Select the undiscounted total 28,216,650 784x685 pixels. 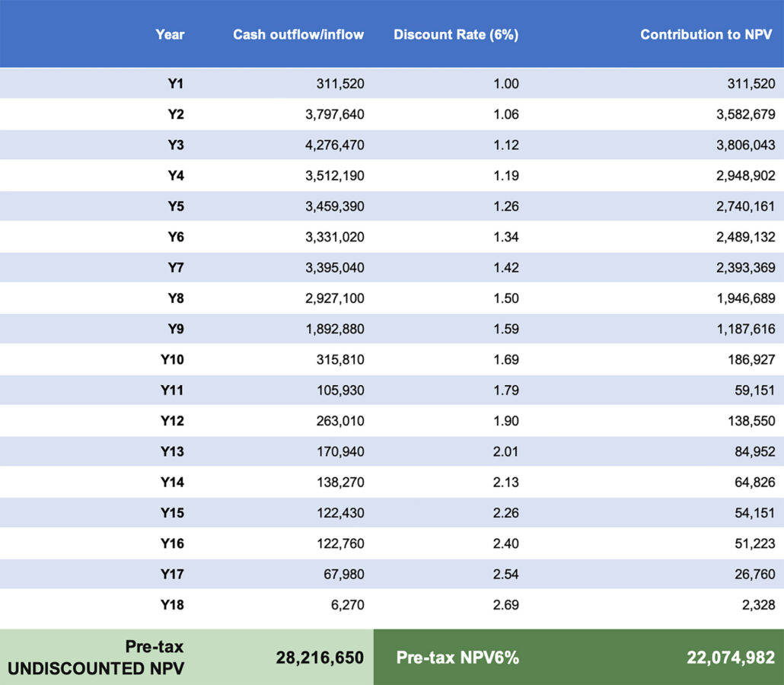(x=320, y=658)
